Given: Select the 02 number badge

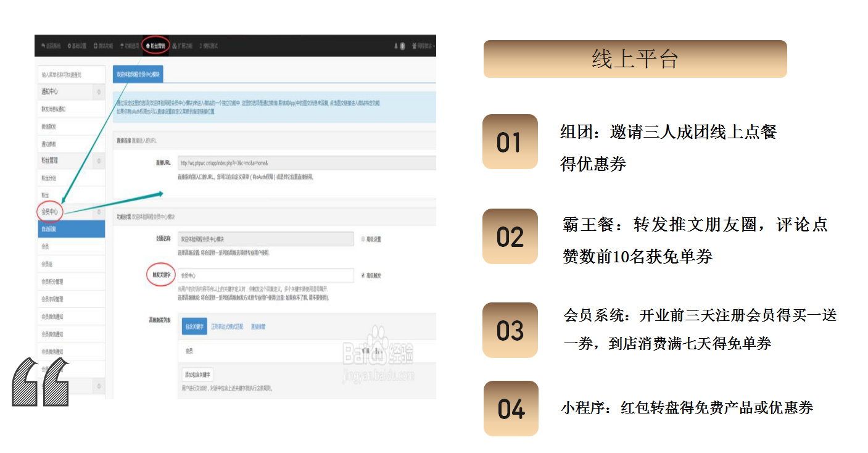Looking at the screenshot, I should click(510, 236).
